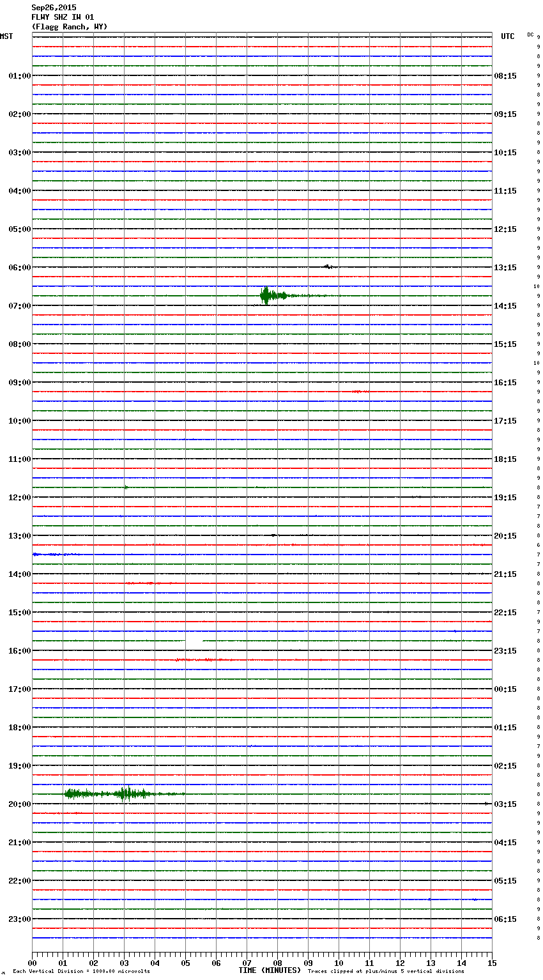Viewport: 543px width, 980px height.
Task: Click the 14:15 UTC time label
Action: click(505, 306)
